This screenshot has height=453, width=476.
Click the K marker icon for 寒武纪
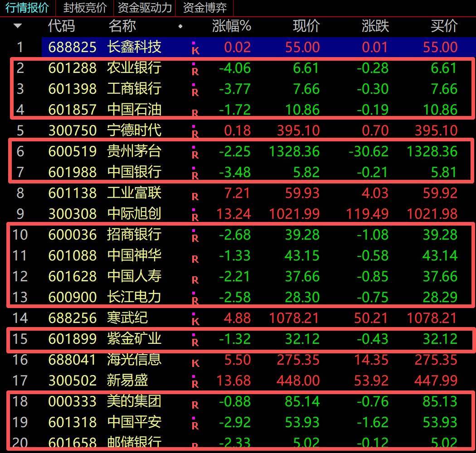point(195,319)
